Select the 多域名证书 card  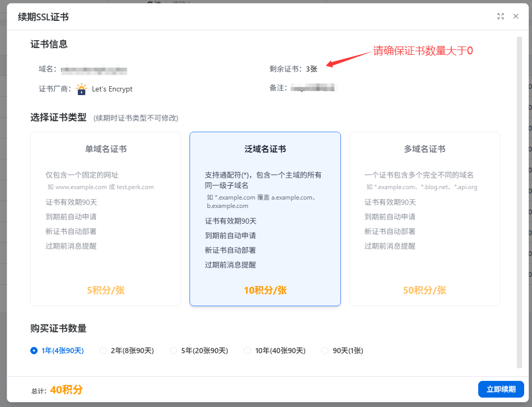(x=424, y=218)
